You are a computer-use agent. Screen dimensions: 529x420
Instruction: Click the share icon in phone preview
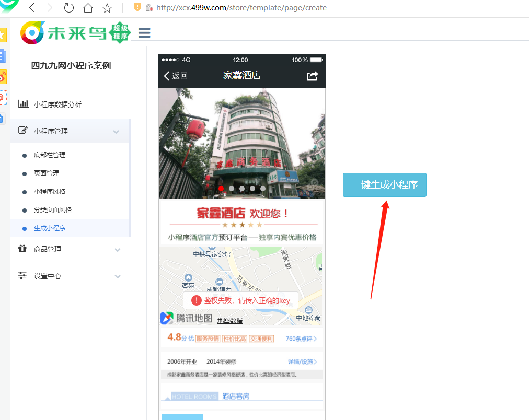313,76
